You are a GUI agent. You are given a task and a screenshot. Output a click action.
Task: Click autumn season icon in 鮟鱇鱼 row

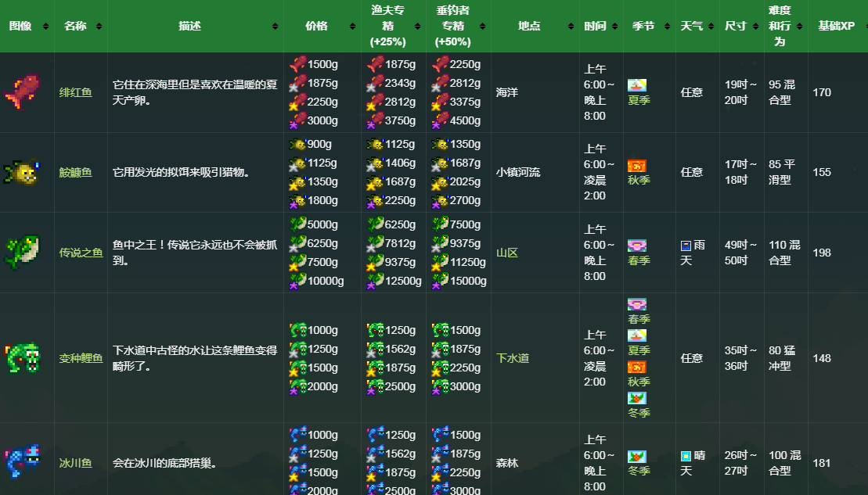(x=636, y=165)
